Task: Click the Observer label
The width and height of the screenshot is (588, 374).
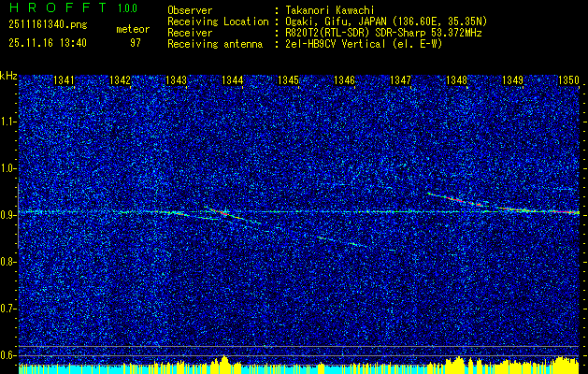Action: pyautogui.click(x=190, y=10)
